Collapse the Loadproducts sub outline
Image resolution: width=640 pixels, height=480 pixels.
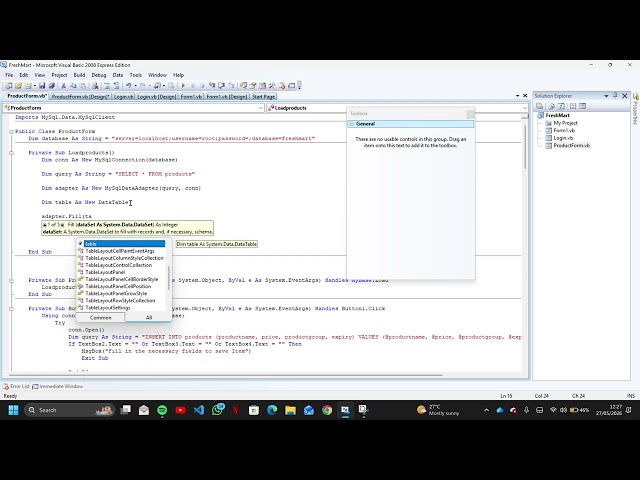pos(11,153)
